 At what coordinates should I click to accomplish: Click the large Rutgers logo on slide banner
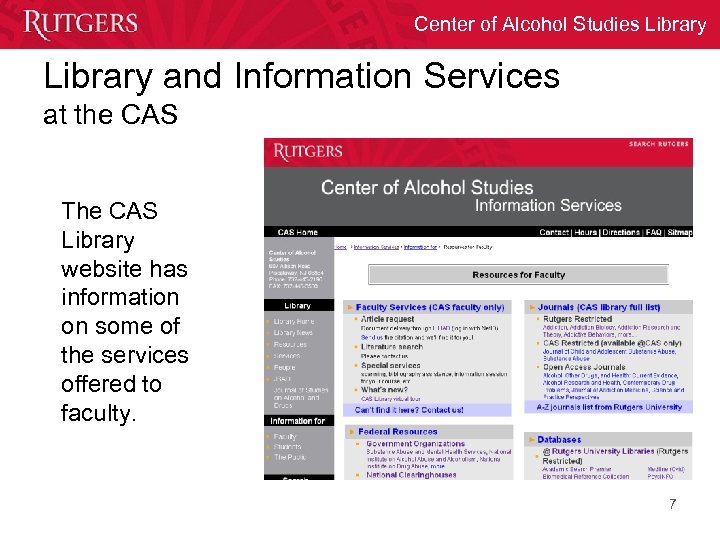coord(81,24)
